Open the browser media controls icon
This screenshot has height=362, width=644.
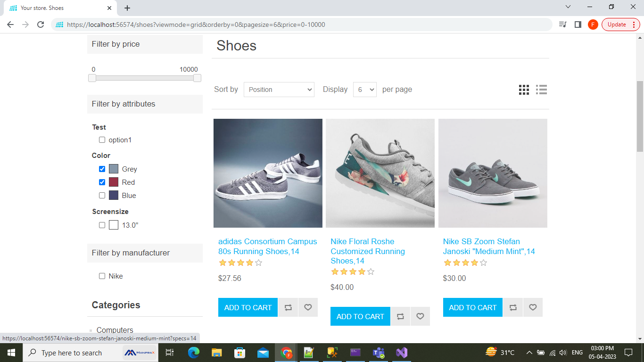tap(562, 24)
